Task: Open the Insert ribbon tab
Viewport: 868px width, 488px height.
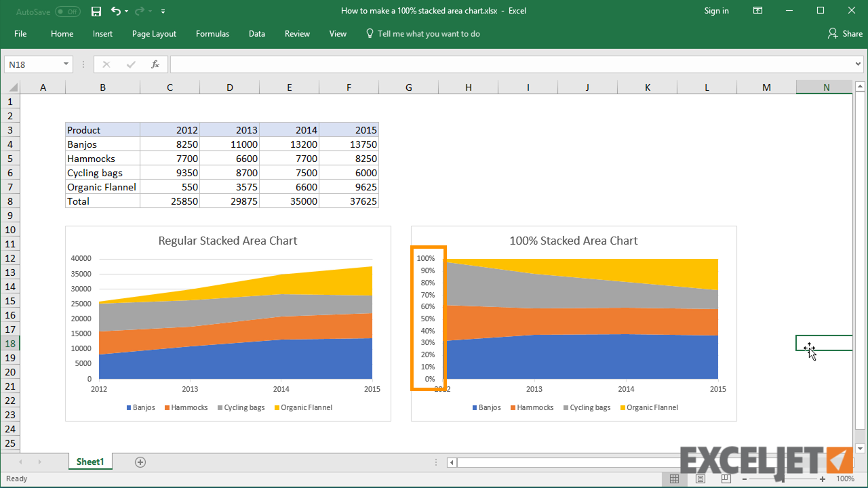Action: 102,34
